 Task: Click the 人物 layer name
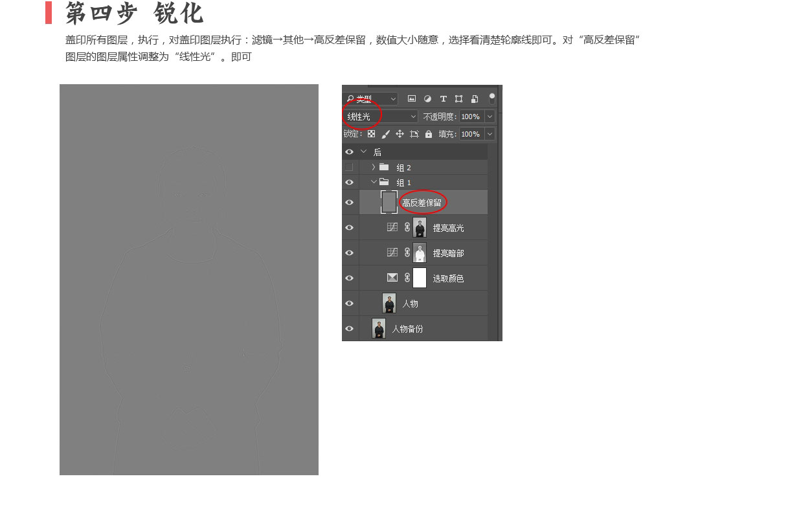[410, 304]
